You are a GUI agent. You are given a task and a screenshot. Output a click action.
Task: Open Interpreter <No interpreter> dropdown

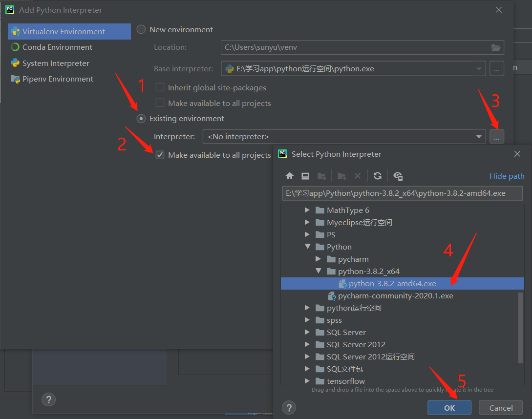pos(478,137)
